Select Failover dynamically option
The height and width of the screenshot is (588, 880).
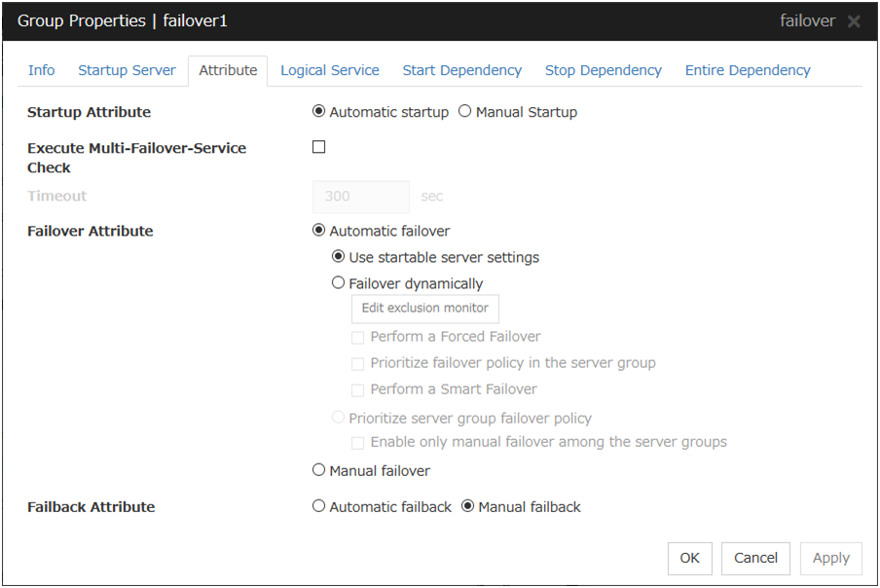tap(339, 283)
